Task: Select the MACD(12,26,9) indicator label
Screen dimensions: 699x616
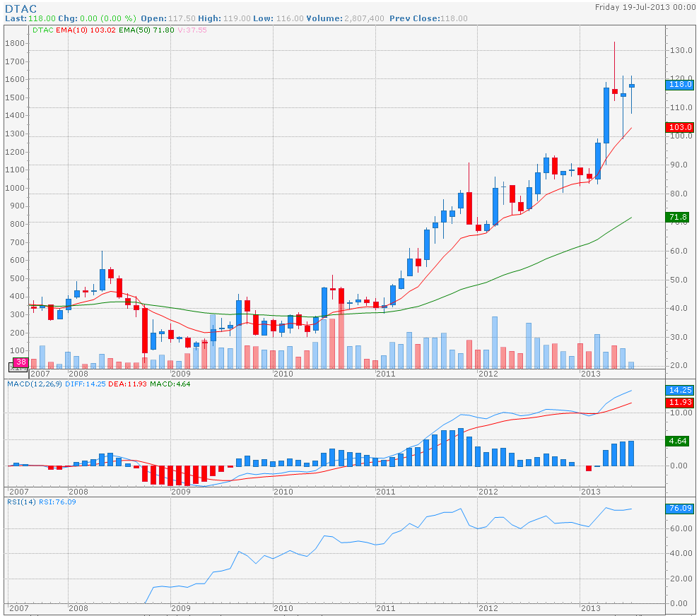Action: tap(35, 384)
